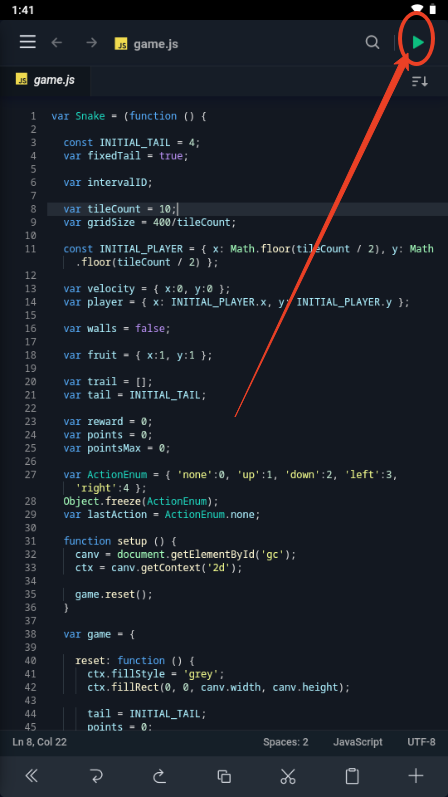Switch to the game.js tab
Image resolution: width=448 pixels, height=797 pixels.
coord(45,80)
